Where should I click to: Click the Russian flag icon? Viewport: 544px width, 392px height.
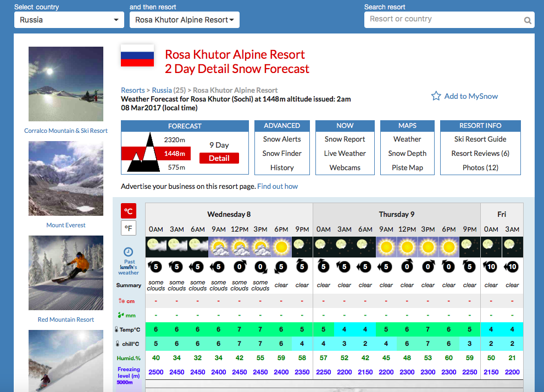(137, 56)
